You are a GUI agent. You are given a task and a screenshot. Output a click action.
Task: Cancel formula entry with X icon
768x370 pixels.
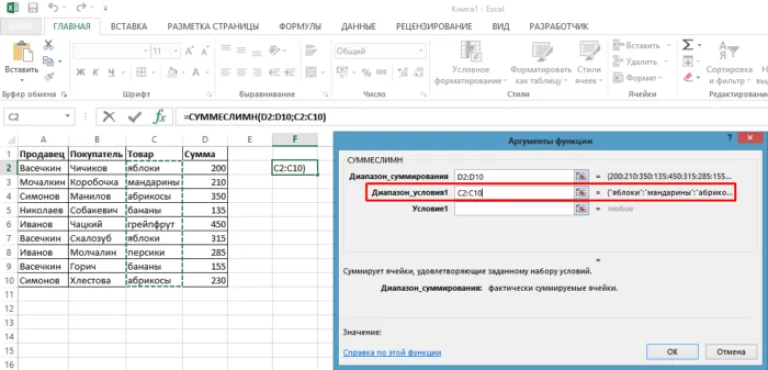(x=109, y=117)
